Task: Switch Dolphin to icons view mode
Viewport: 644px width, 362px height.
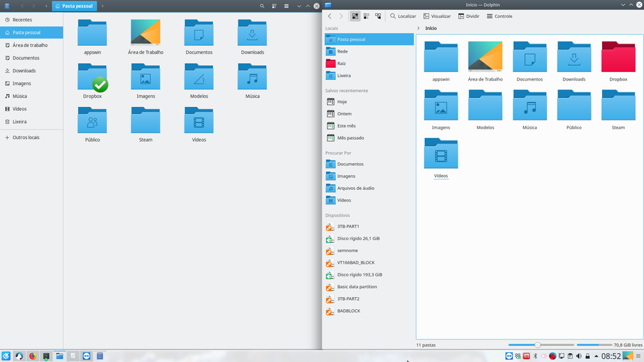Action: 355,16
